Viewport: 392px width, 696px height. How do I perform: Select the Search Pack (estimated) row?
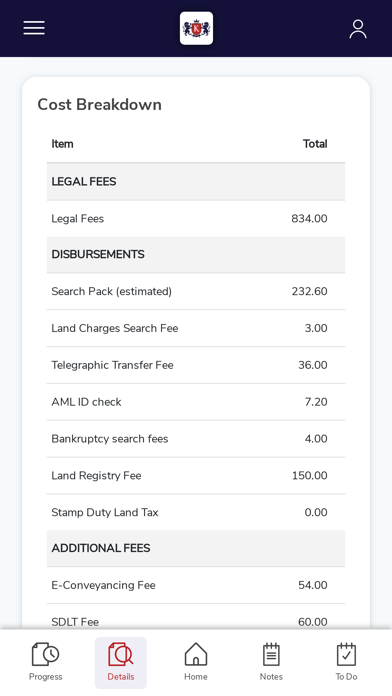click(x=196, y=291)
